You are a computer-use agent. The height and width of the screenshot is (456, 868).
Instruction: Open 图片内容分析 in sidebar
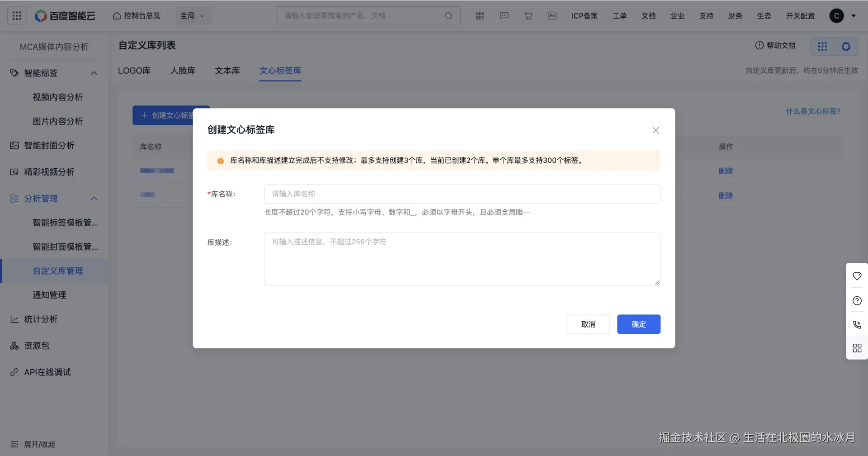57,121
